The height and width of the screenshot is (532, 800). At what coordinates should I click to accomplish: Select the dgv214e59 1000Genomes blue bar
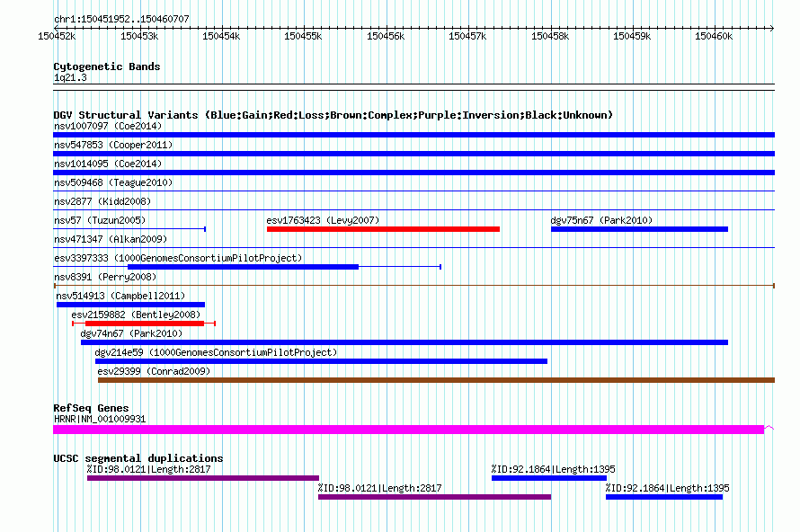[x=321, y=361]
